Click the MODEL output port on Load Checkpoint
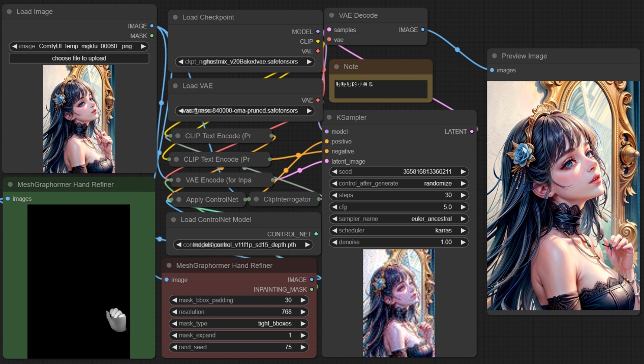The height and width of the screenshot is (364, 644). (318, 32)
